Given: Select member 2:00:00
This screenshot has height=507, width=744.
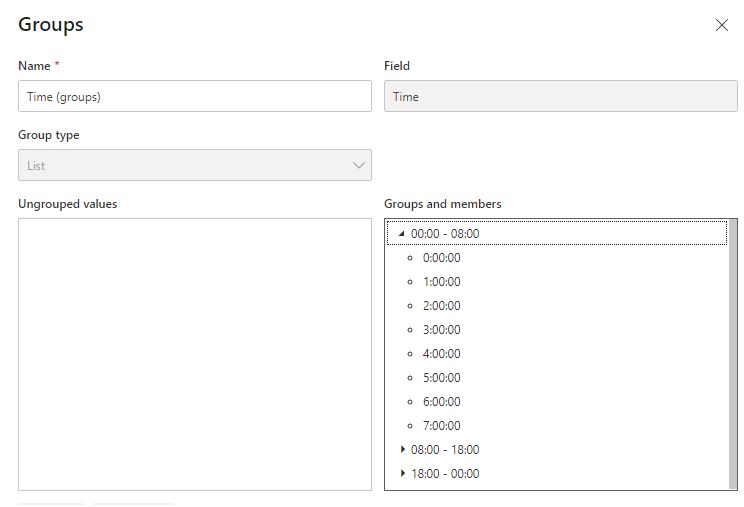Looking at the screenshot, I should pos(441,306).
